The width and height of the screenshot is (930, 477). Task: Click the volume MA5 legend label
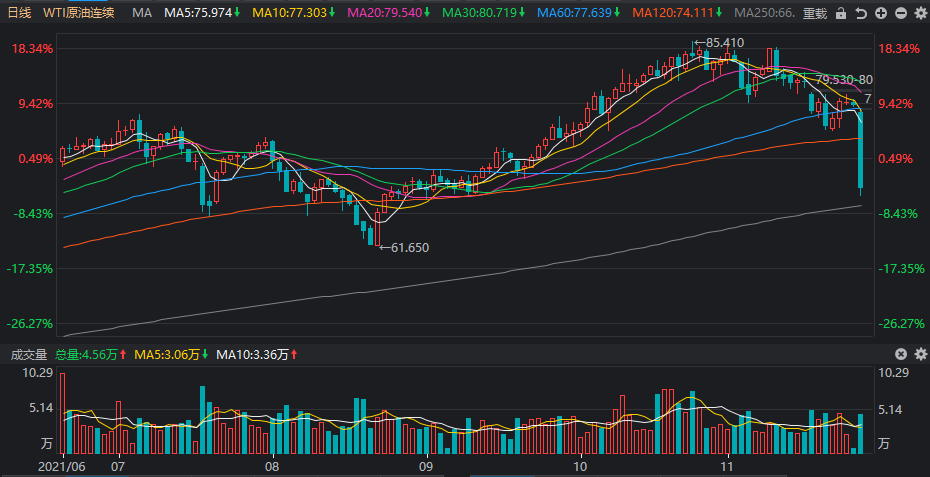click(171, 355)
